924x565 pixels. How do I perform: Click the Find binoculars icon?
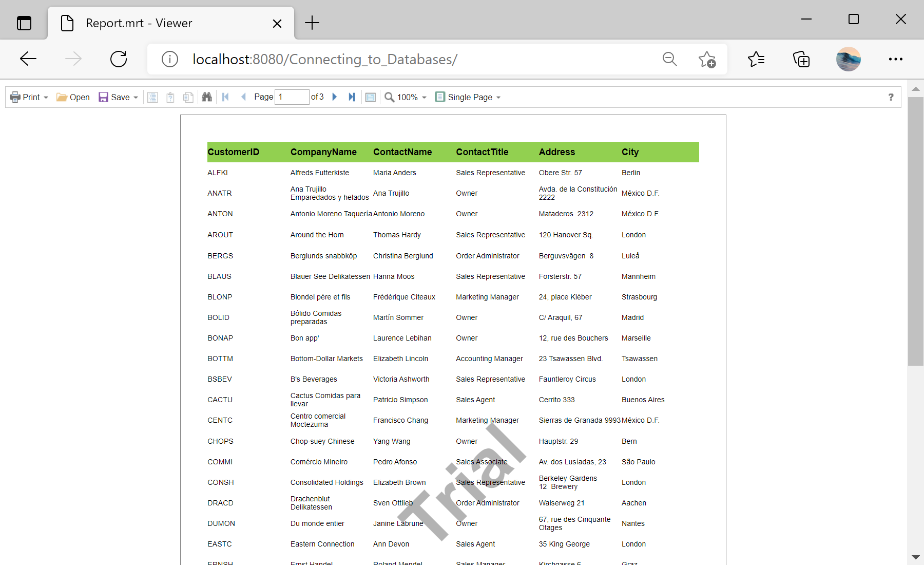[207, 97]
